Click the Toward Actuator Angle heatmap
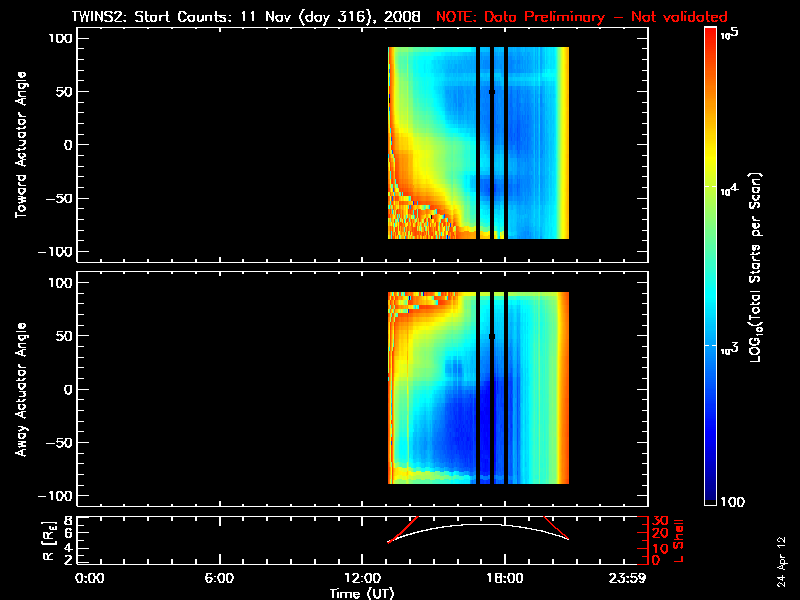Viewport: 800px width, 600px height. coord(478,143)
